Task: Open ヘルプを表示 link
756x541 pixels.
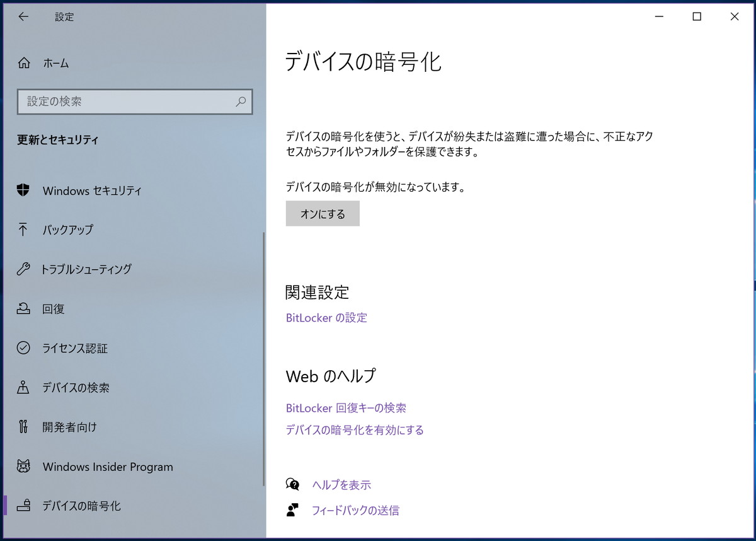Action: point(341,485)
